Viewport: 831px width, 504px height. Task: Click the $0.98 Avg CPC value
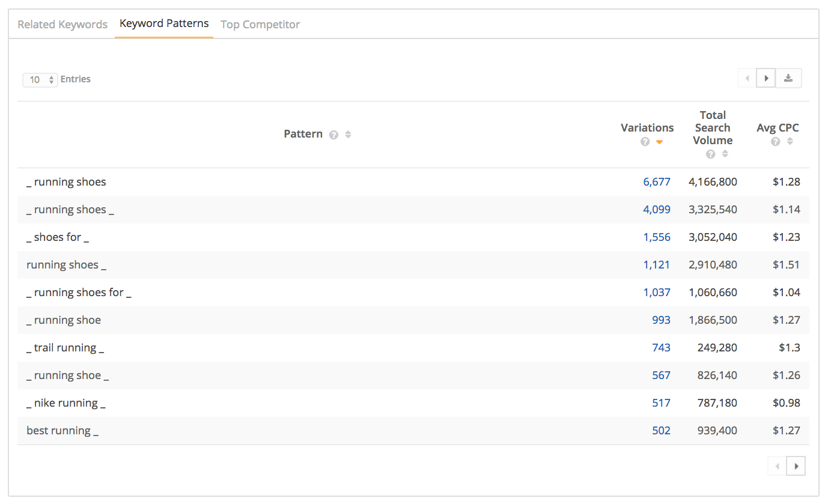click(787, 403)
